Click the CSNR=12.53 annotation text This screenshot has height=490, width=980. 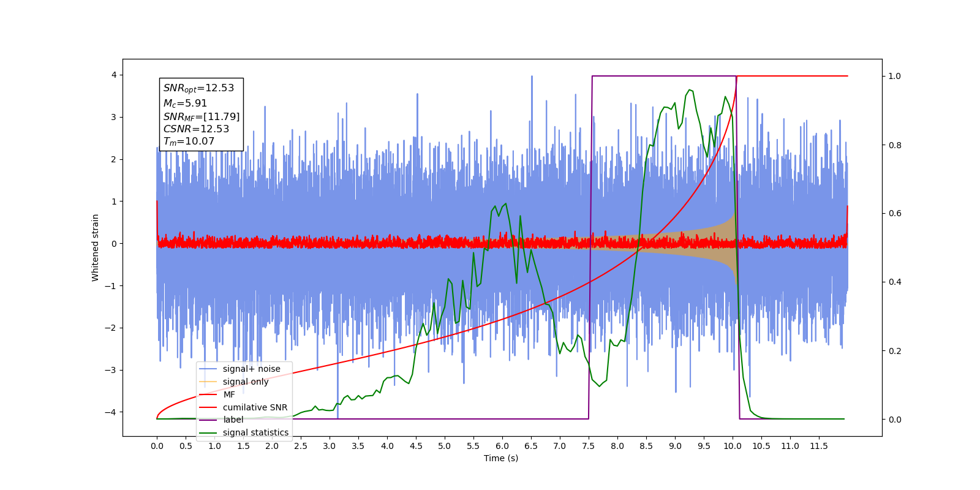coord(196,129)
